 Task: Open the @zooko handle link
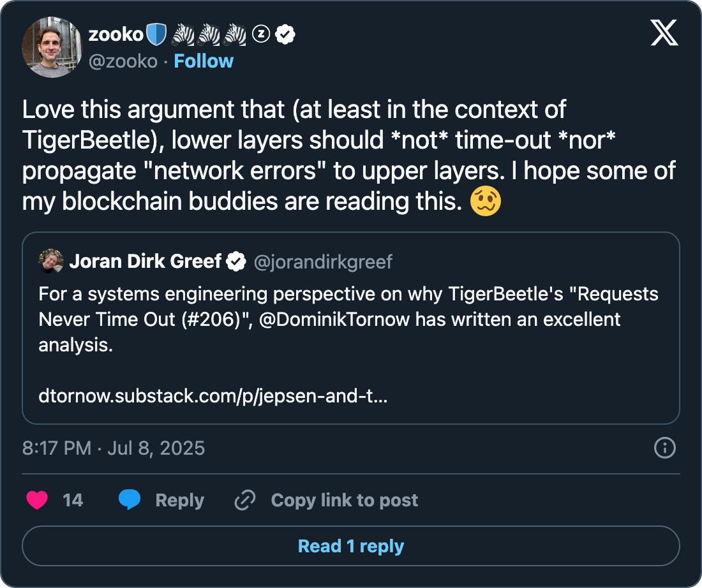click(123, 61)
